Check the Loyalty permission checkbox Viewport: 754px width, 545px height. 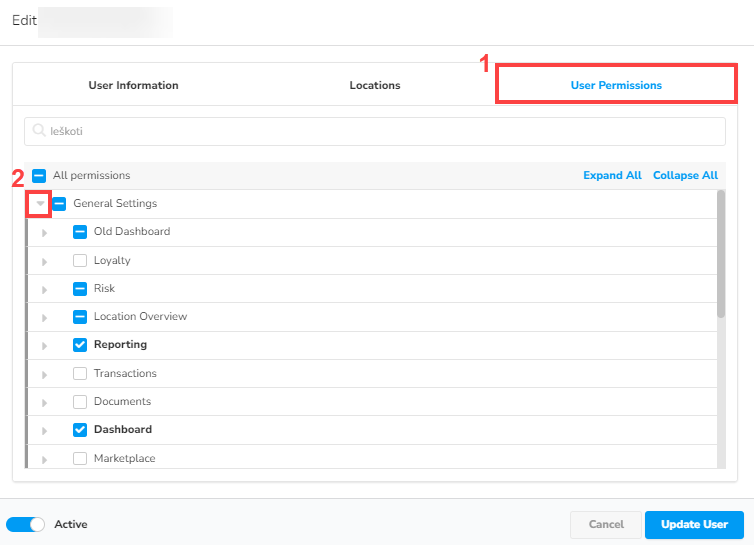tap(80, 261)
